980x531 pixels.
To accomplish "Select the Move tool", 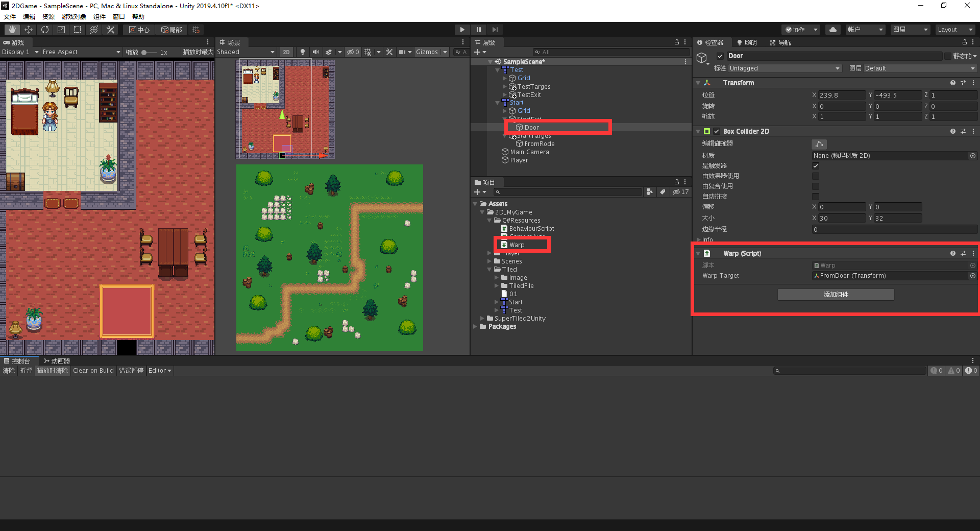I will (x=29, y=29).
